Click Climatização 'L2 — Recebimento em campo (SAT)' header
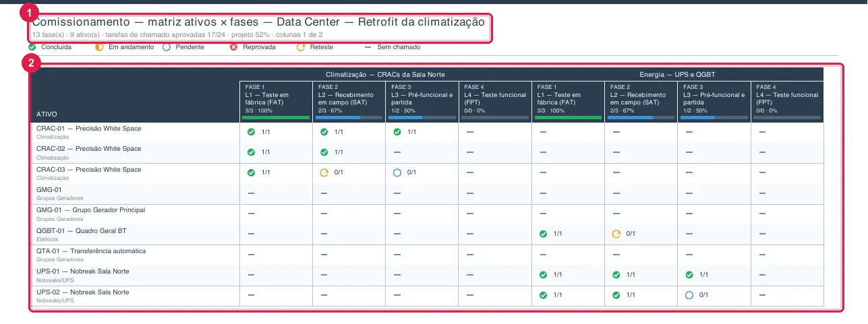This screenshot has width=868, height=324. tap(349, 98)
